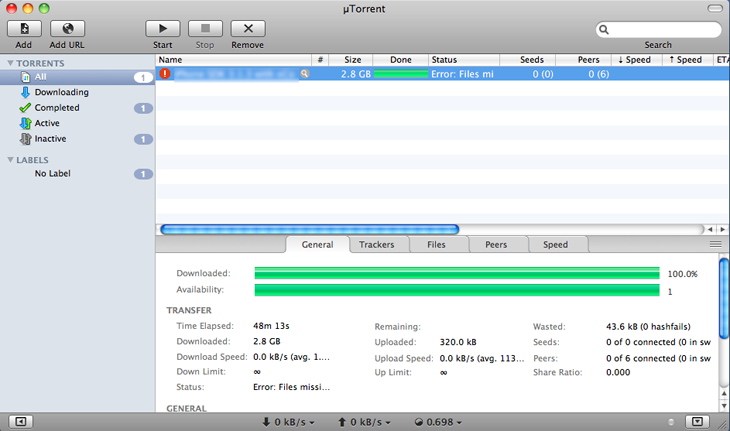Screen dimensions: 730x431
Task: Click the "0 (6)" peers cell
Action: point(599,74)
